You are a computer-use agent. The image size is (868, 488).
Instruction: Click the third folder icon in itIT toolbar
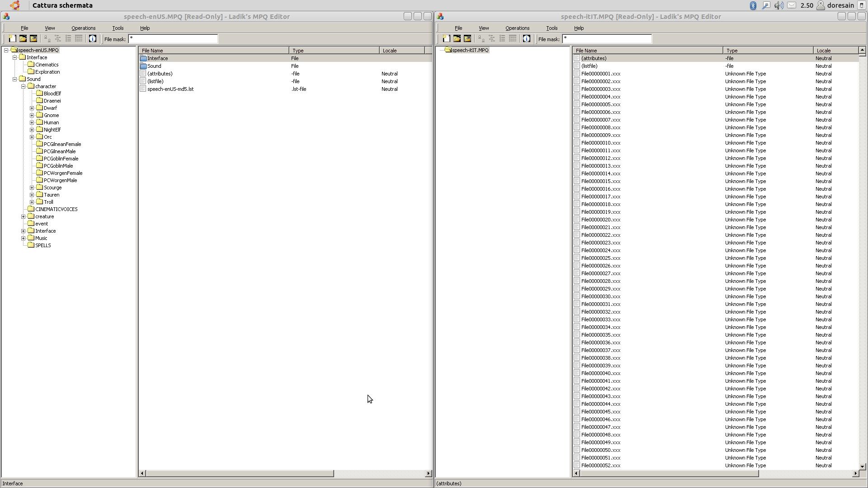coord(467,39)
